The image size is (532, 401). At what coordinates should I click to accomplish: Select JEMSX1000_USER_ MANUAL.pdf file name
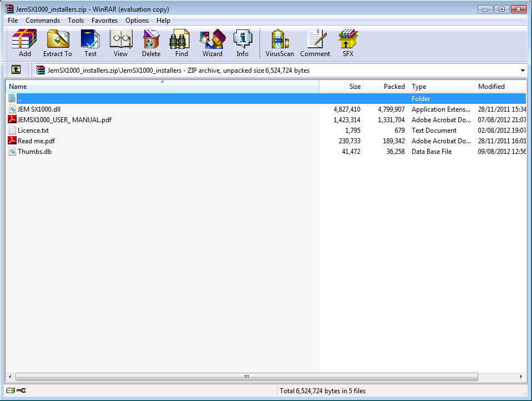[x=64, y=120]
